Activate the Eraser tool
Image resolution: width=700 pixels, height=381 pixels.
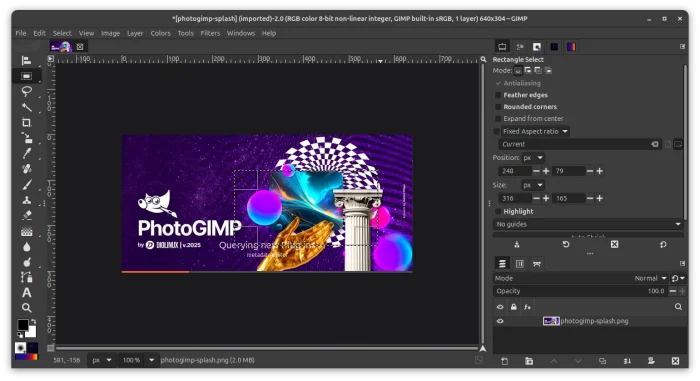pyautogui.click(x=26, y=215)
